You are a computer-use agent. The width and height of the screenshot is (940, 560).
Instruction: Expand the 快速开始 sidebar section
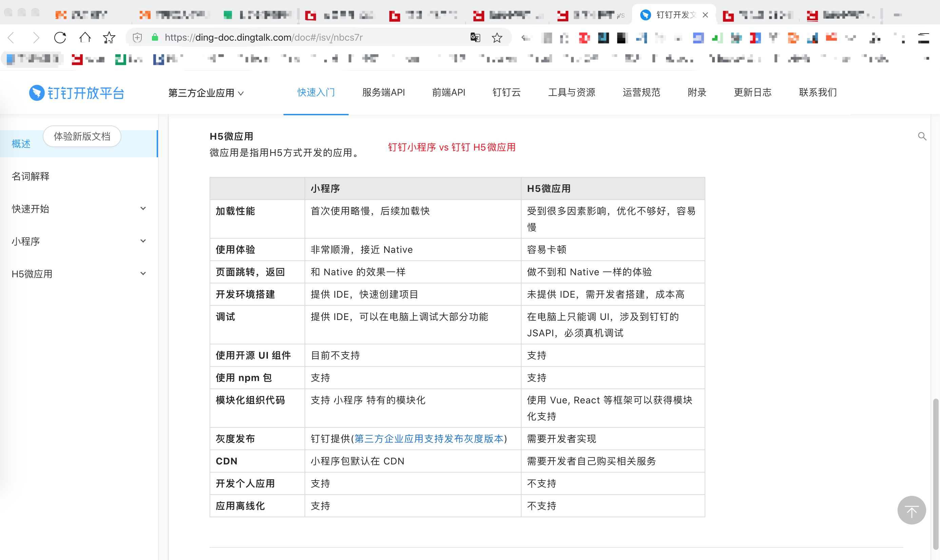143,209
